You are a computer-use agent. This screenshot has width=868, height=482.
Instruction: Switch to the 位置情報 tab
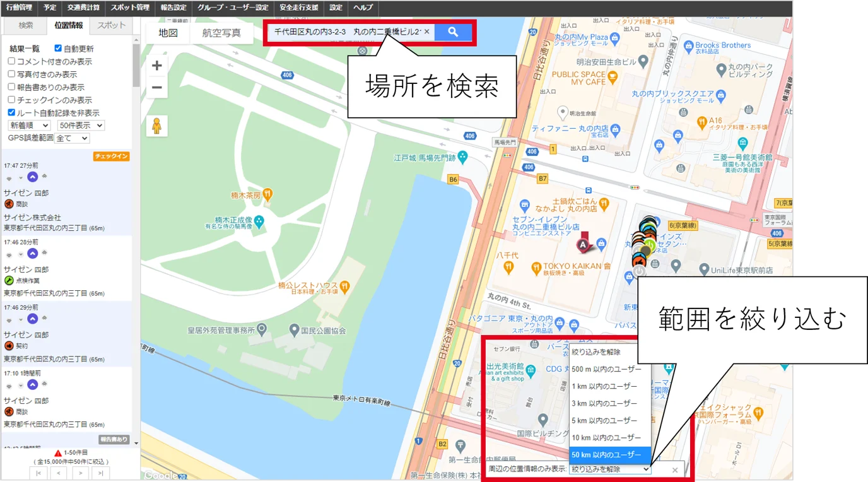pos(69,25)
